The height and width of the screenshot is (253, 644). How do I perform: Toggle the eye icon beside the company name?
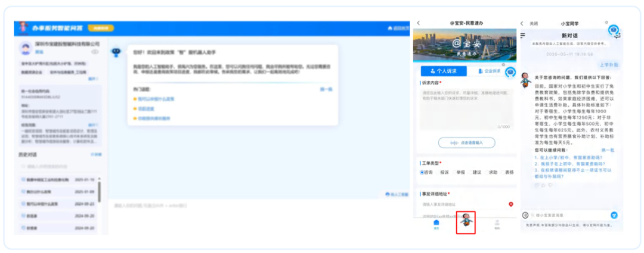click(x=95, y=52)
